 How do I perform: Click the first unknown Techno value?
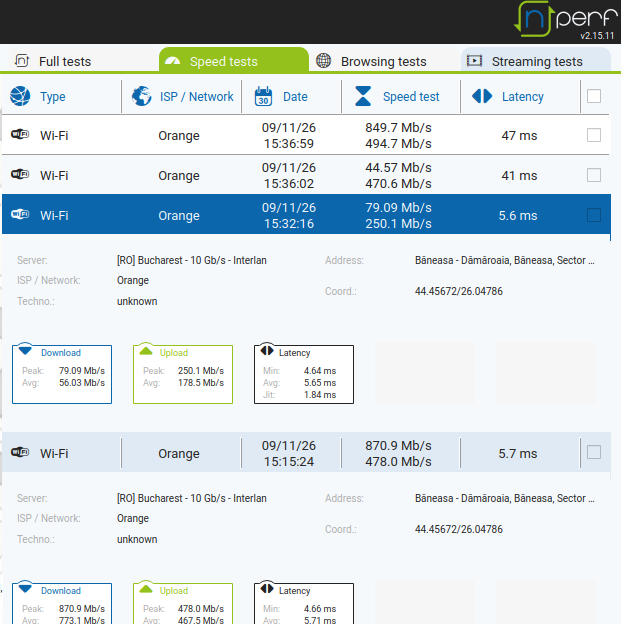click(137, 301)
